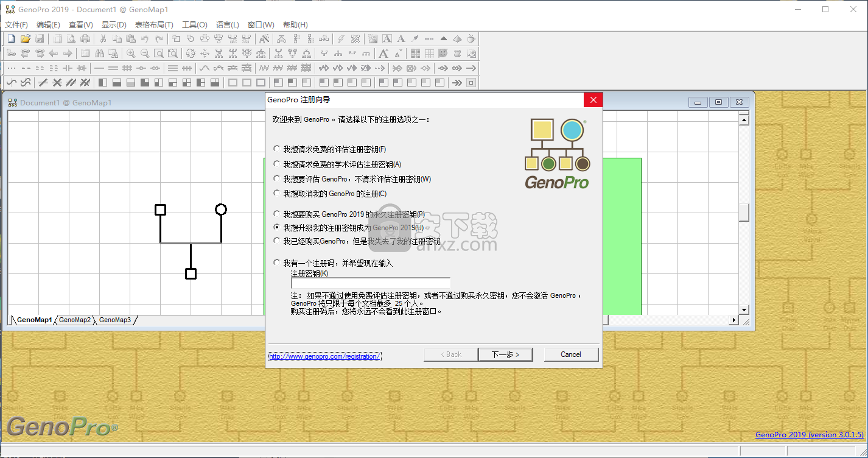
Task: Click the large A increase font size icon
Action: [383, 54]
